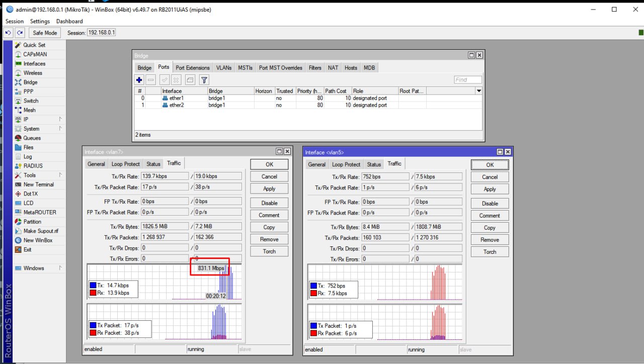Select the ether1 row in the Bridge ports list
Image resolution: width=644 pixels, height=364 pixels.
308,98
